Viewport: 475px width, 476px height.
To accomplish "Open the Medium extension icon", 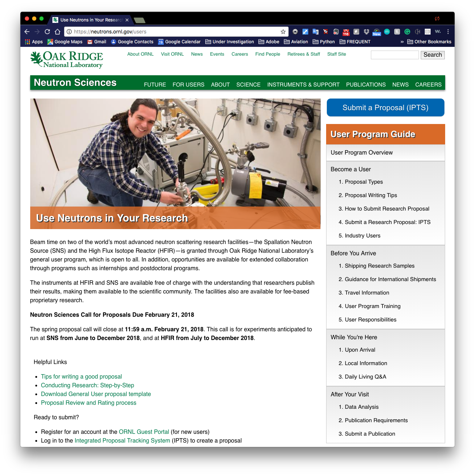I will coord(387,32).
